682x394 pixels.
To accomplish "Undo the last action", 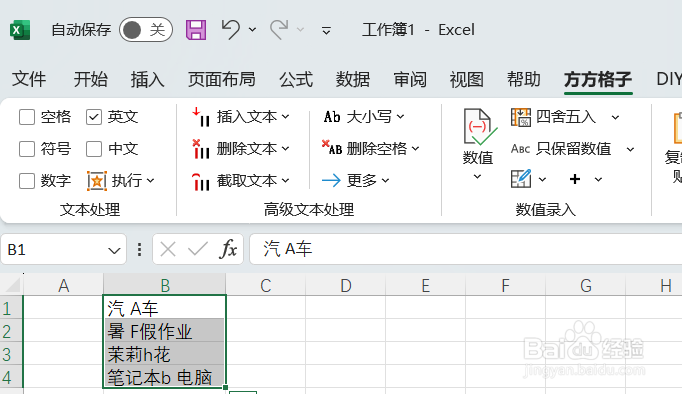I will point(231,30).
